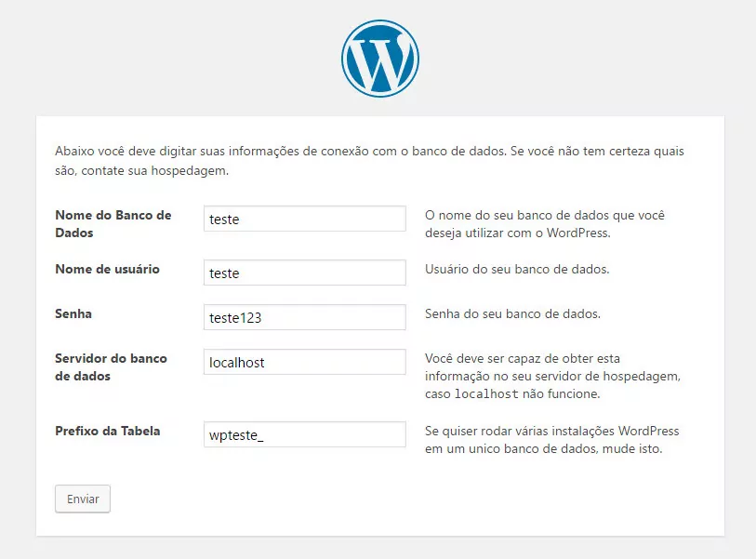Click the "Senha do seu banco de dados." description
This screenshot has width=756, height=559.
click(x=512, y=314)
